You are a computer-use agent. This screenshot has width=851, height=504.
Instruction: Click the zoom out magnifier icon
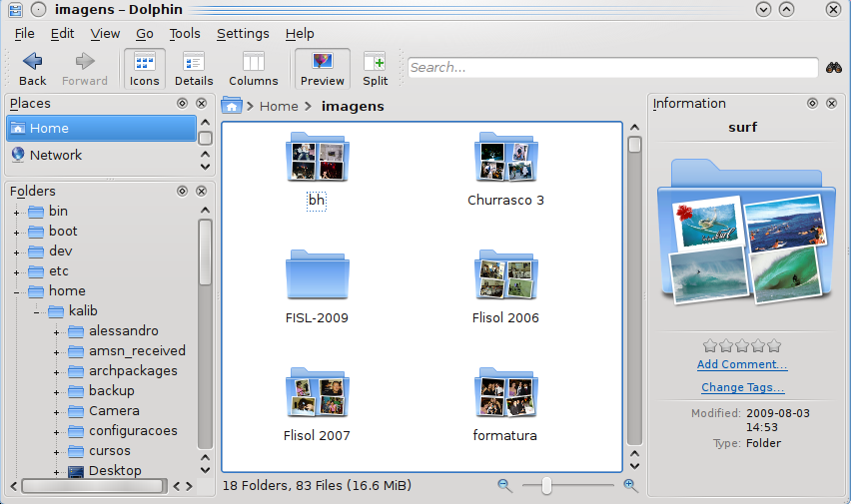tap(504, 485)
